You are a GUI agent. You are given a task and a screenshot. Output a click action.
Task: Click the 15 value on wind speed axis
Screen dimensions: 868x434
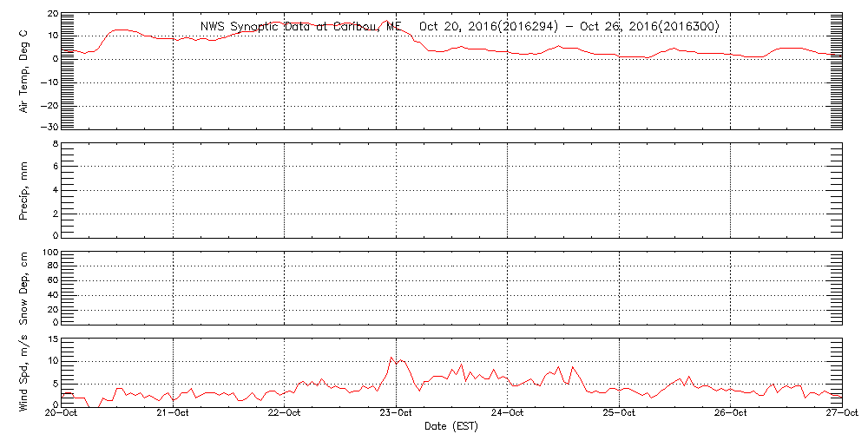tap(52, 339)
